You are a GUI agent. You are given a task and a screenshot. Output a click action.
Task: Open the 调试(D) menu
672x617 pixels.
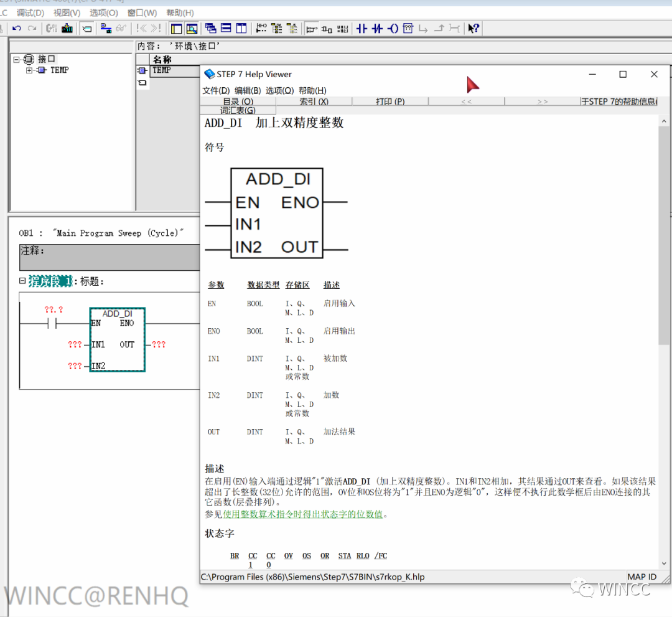click(x=30, y=13)
